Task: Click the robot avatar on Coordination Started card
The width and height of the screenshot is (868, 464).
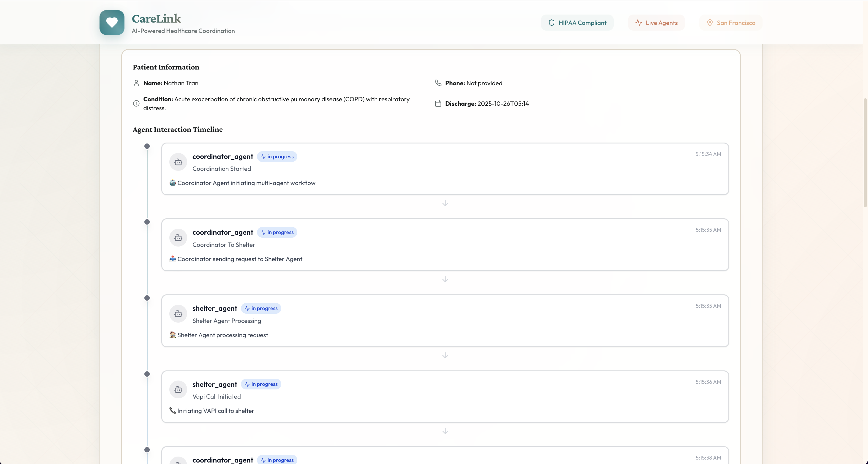Action: [178, 162]
